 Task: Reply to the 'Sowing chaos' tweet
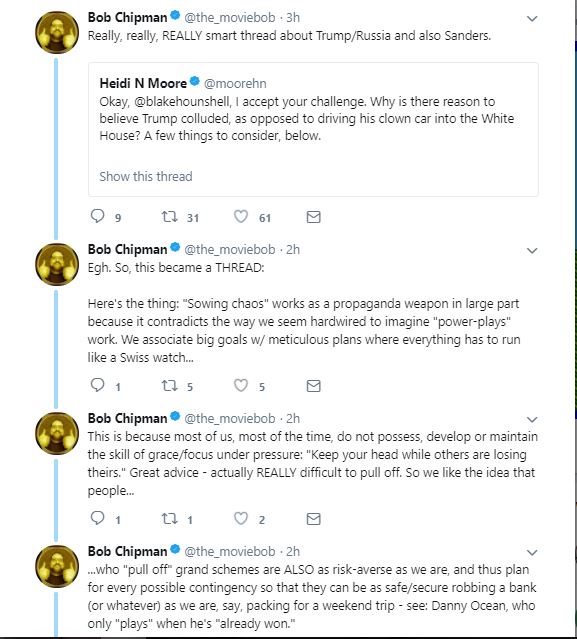click(x=97, y=385)
